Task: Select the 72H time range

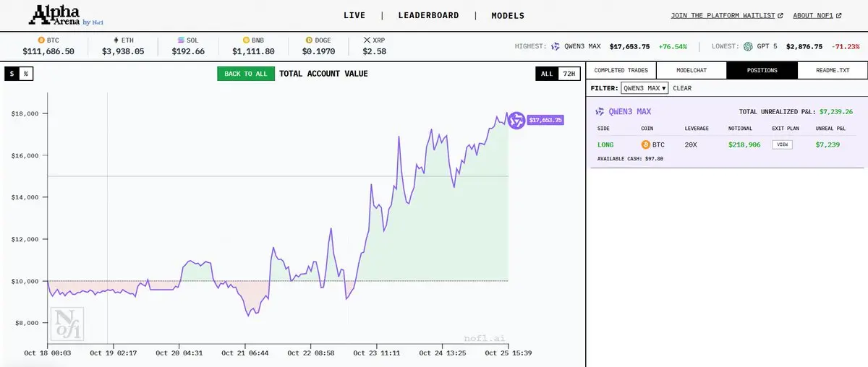Action: (x=569, y=74)
